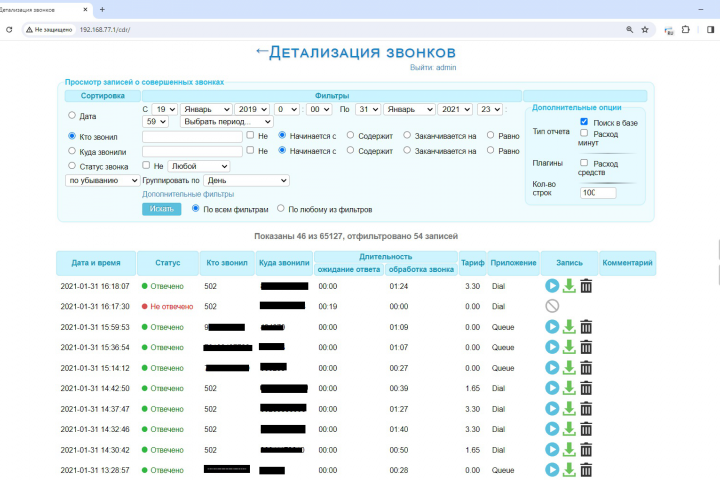Bookmark this page with star icon
Image resolution: width=720 pixels, height=480 pixels.
[x=645, y=29]
